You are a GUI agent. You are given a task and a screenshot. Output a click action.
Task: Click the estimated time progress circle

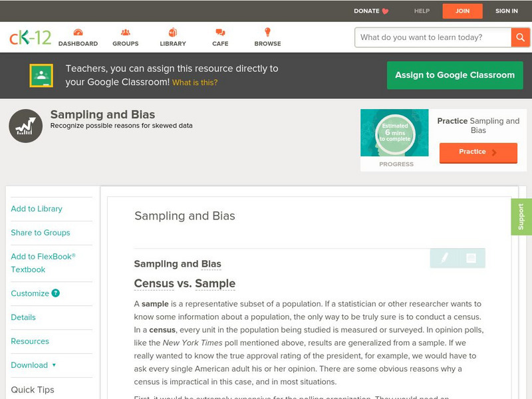(x=394, y=133)
